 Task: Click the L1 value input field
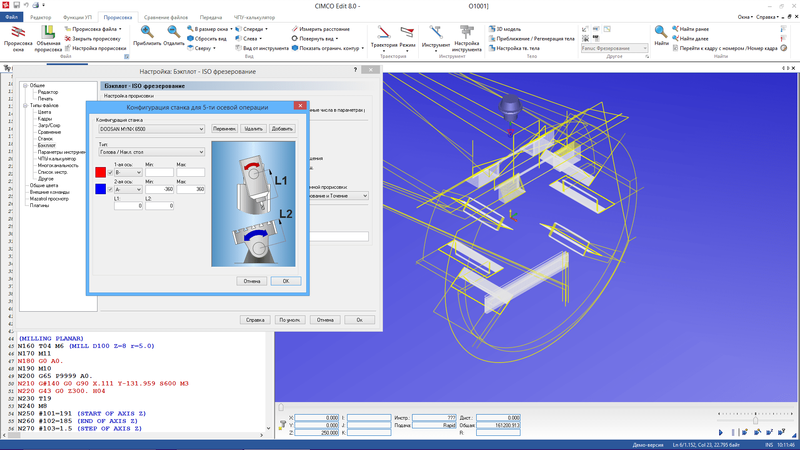[128, 206]
